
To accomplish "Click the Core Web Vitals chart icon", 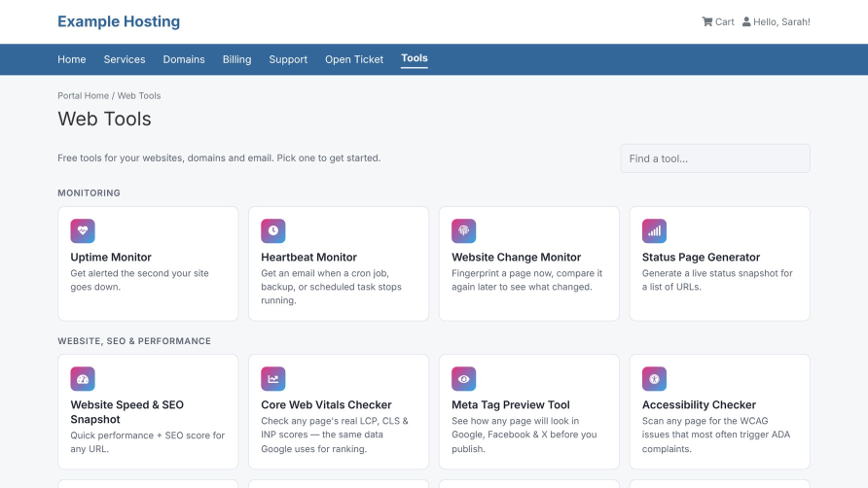I will (272, 378).
